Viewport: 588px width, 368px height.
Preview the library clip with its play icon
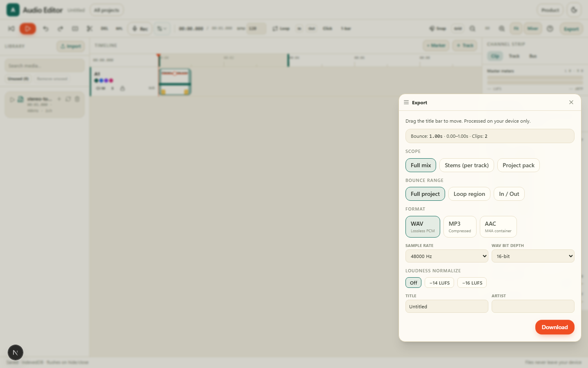(12, 99)
